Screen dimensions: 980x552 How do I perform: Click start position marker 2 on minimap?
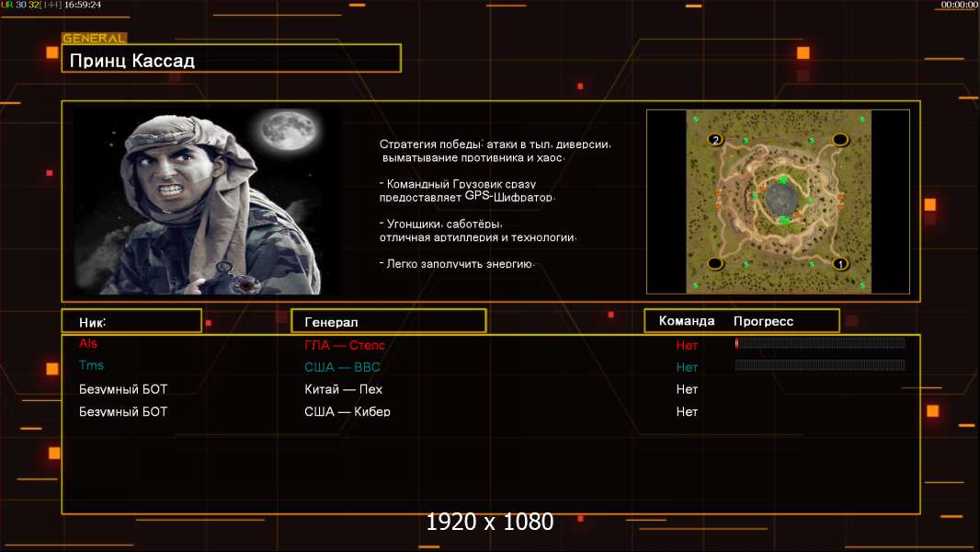(715, 140)
